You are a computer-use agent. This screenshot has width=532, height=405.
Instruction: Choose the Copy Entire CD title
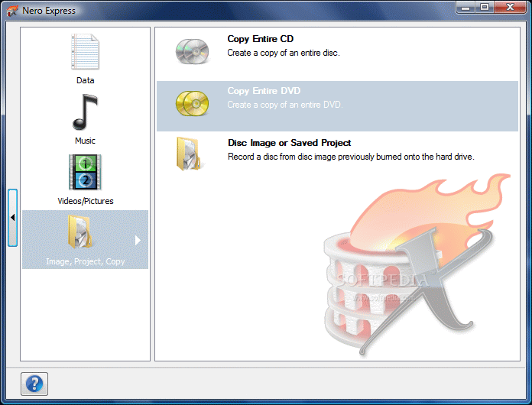click(260, 39)
